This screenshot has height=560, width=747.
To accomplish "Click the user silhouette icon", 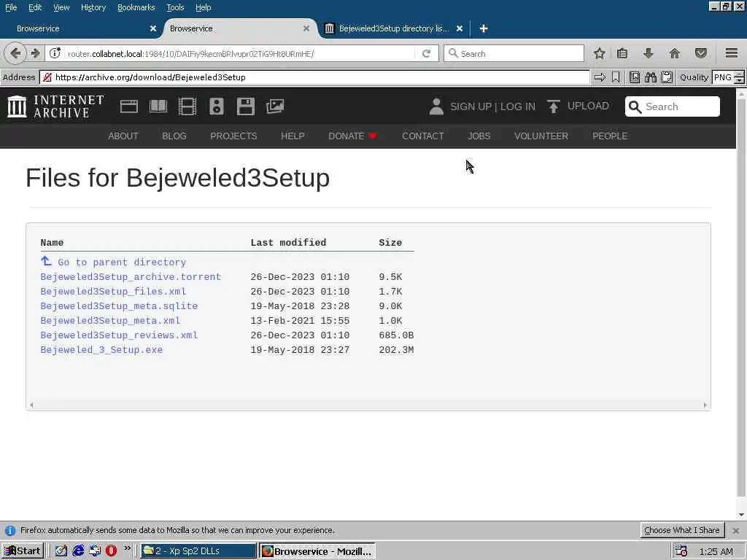I will [x=436, y=106].
